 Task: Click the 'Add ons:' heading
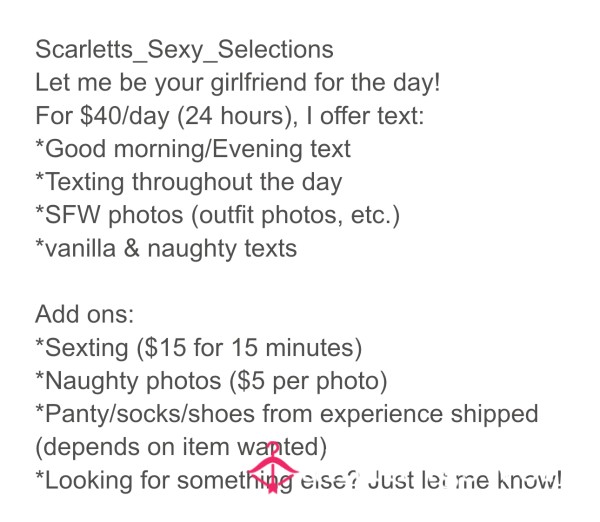click(x=85, y=315)
